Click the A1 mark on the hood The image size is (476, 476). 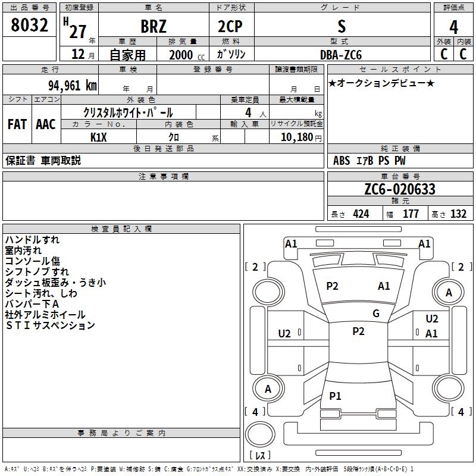pos(384,286)
